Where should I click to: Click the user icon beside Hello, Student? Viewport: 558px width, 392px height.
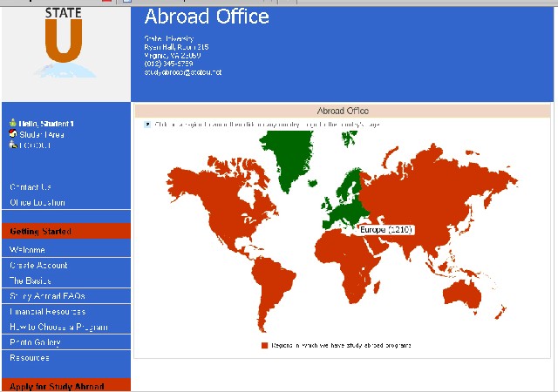13,125
